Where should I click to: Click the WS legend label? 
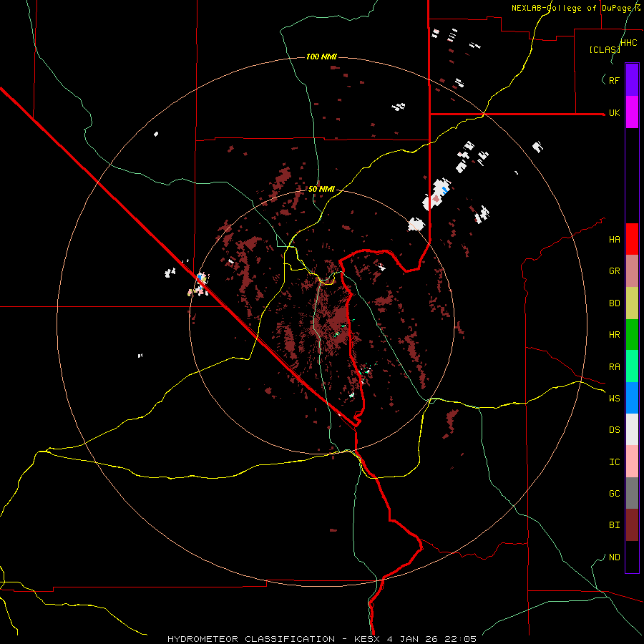click(x=614, y=398)
